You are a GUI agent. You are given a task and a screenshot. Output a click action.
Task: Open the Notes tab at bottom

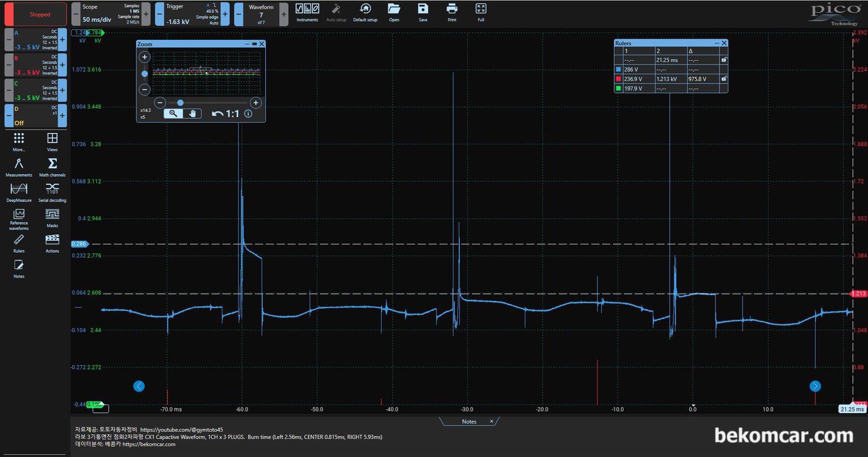[469, 421]
